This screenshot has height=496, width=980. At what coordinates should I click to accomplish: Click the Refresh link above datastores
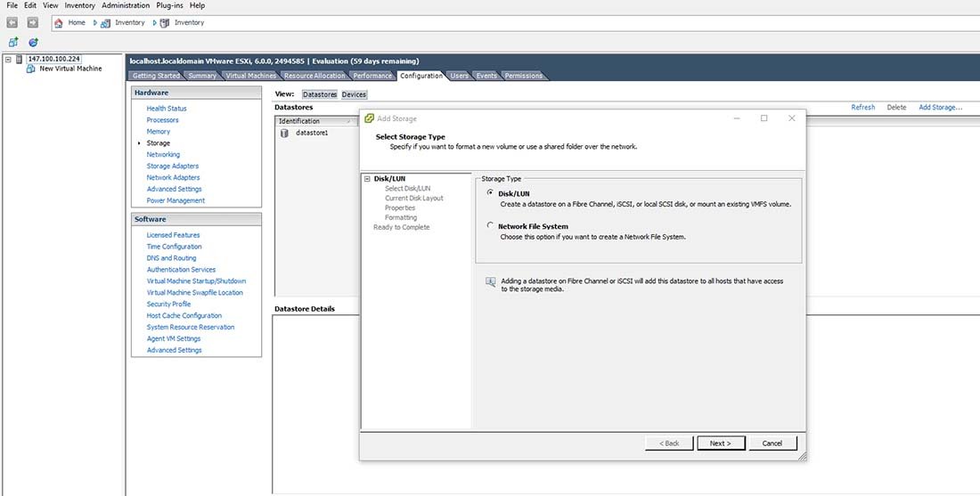pos(862,108)
